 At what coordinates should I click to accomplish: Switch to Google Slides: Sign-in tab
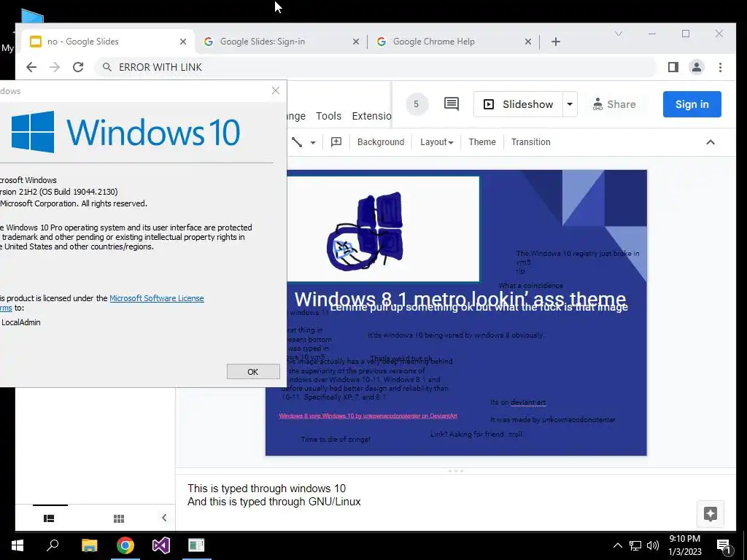click(x=281, y=42)
